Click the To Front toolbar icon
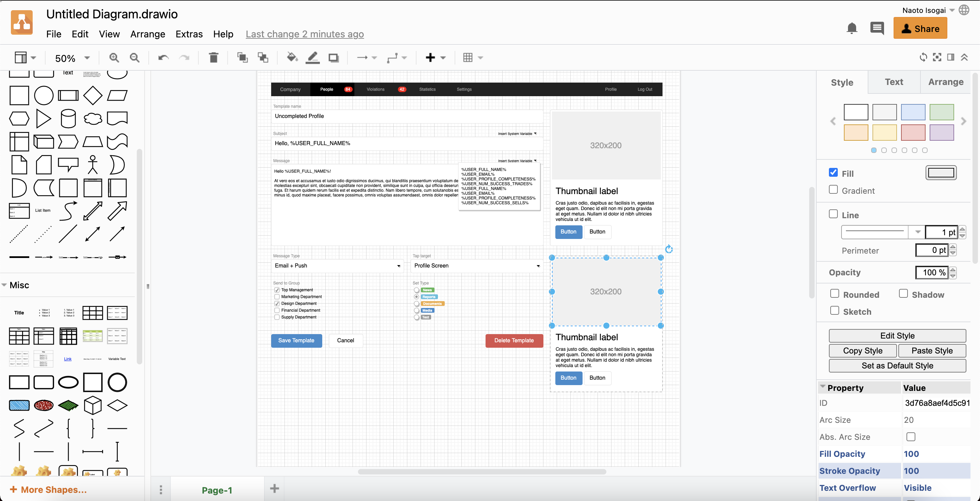This screenshot has height=501, width=980. tap(242, 58)
